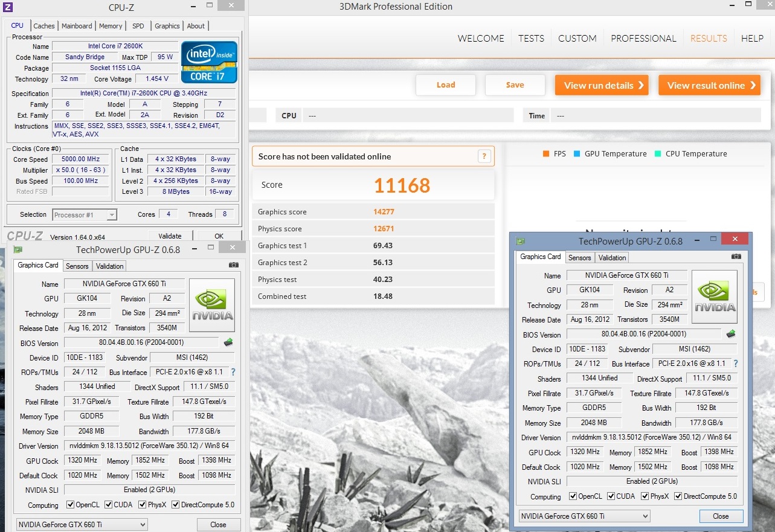This screenshot has height=532, width=775.
Task: Click the help question mark in 3DMark score box
Action: pyautogui.click(x=484, y=156)
